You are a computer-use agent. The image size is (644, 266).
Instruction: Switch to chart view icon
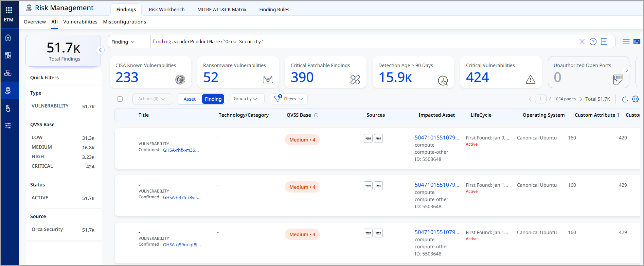point(637,41)
